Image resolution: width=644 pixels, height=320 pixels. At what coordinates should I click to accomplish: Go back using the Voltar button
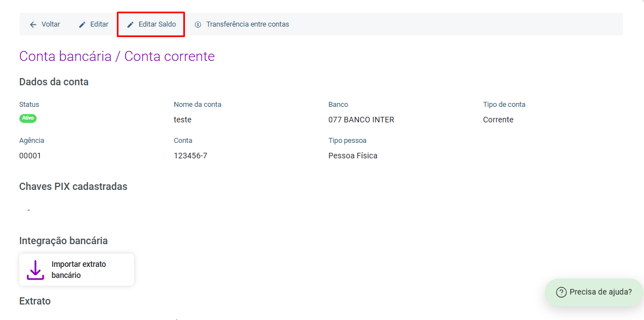point(45,24)
